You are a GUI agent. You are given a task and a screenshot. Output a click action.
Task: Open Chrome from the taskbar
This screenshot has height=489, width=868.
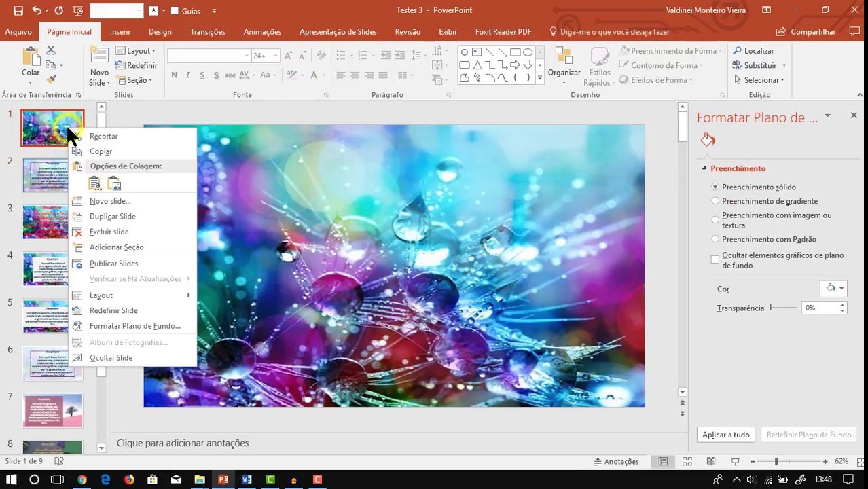82,479
